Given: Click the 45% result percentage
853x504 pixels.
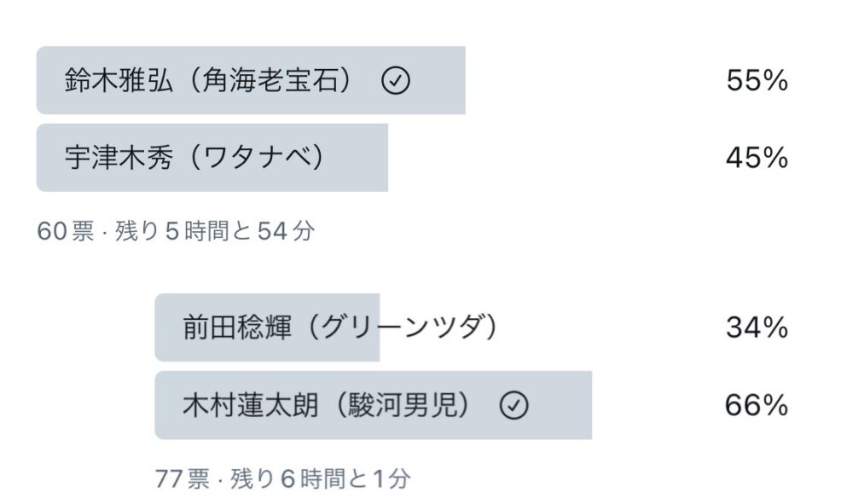Looking at the screenshot, I should pyautogui.click(x=757, y=158).
